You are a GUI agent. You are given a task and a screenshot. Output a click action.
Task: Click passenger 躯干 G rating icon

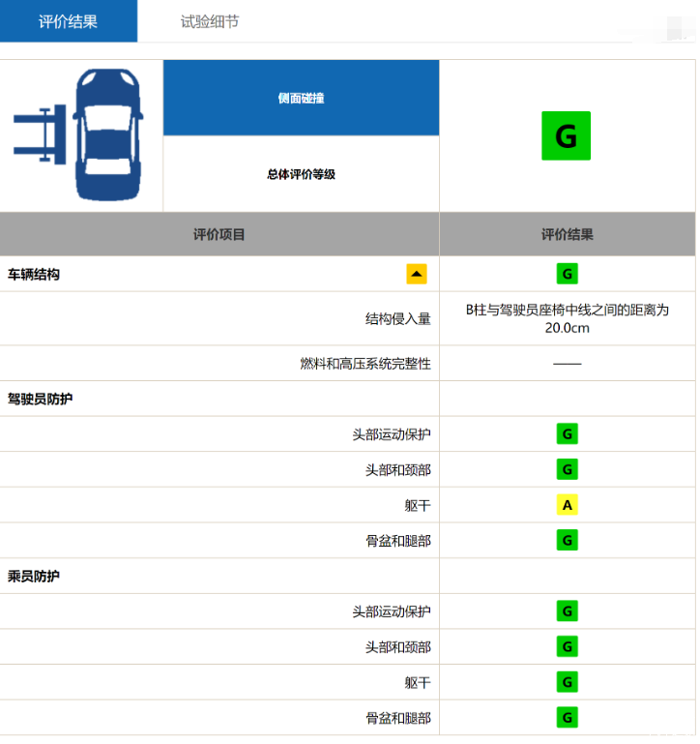click(567, 682)
